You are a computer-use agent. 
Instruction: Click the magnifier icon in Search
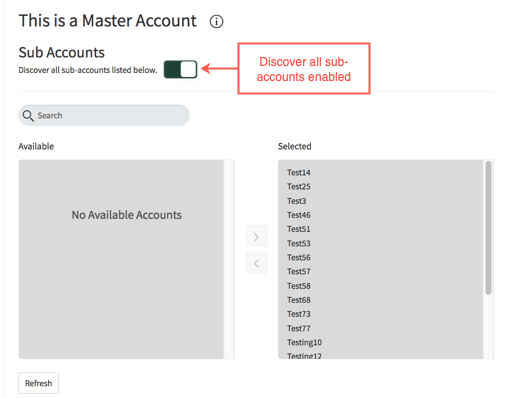[x=28, y=116]
